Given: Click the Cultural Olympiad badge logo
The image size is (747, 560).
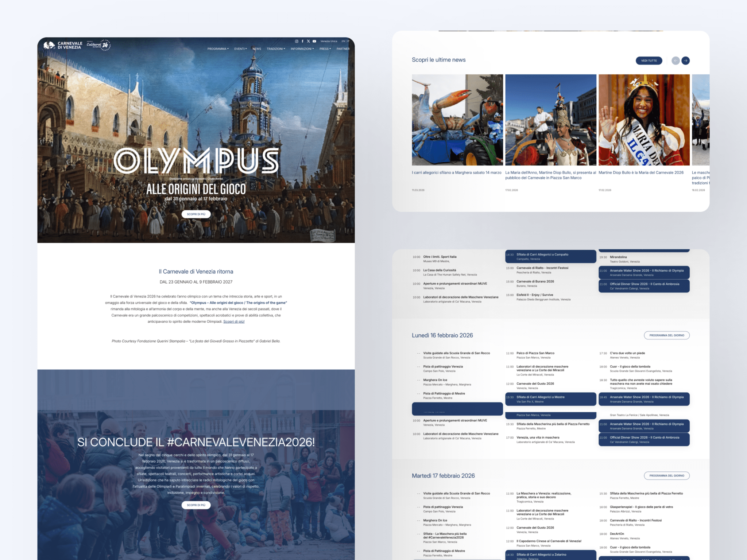Looking at the screenshot, I should [98, 45].
